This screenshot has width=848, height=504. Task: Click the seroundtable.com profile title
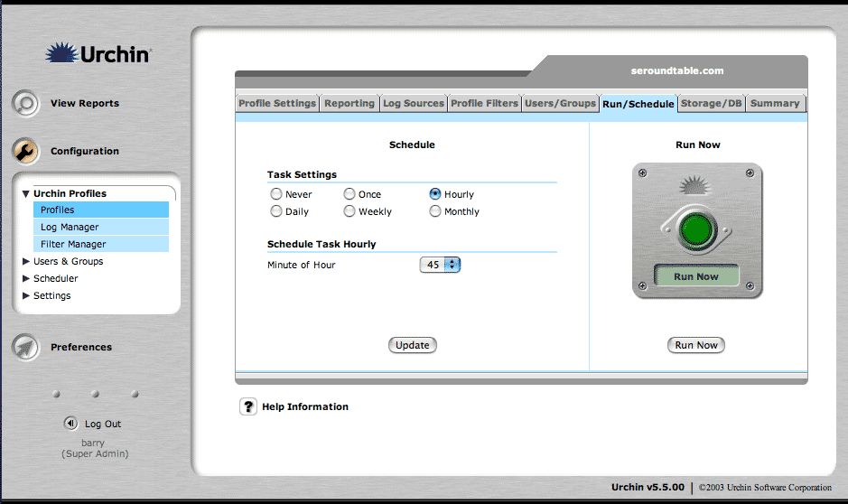pos(677,70)
